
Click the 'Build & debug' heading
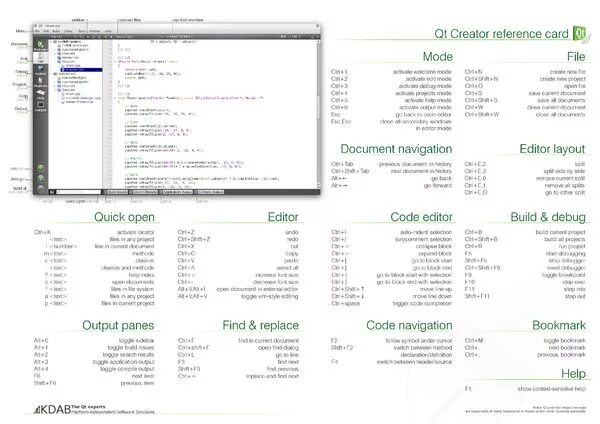point(548,217)
